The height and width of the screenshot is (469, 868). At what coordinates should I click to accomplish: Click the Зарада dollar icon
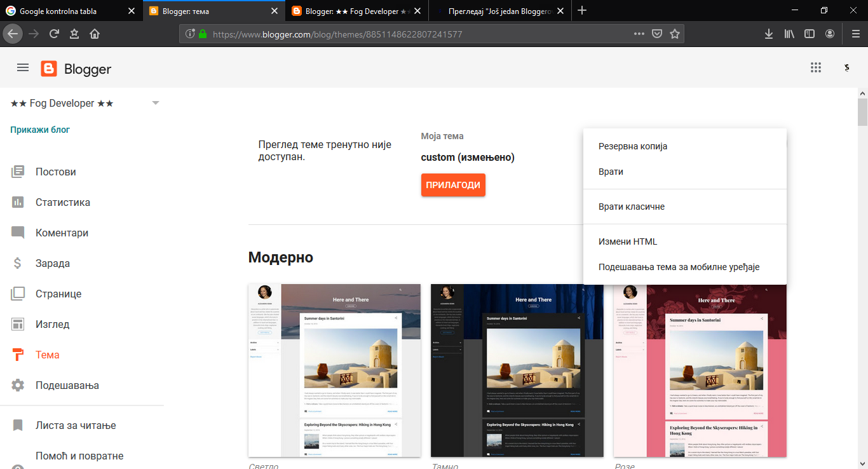coord(18,263)
